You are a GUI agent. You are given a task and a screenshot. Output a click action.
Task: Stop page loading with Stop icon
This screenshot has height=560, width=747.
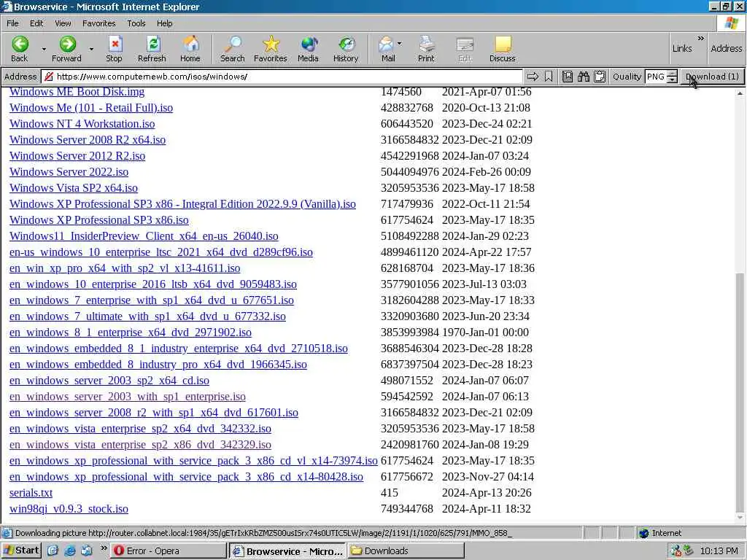[115, 44]
